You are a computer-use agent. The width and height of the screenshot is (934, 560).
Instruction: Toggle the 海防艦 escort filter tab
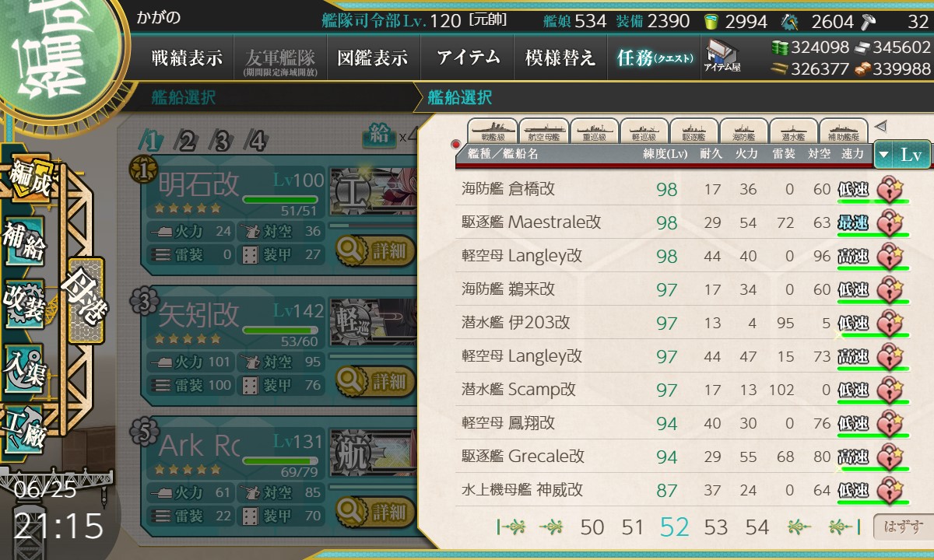click(x=743, y=131)
